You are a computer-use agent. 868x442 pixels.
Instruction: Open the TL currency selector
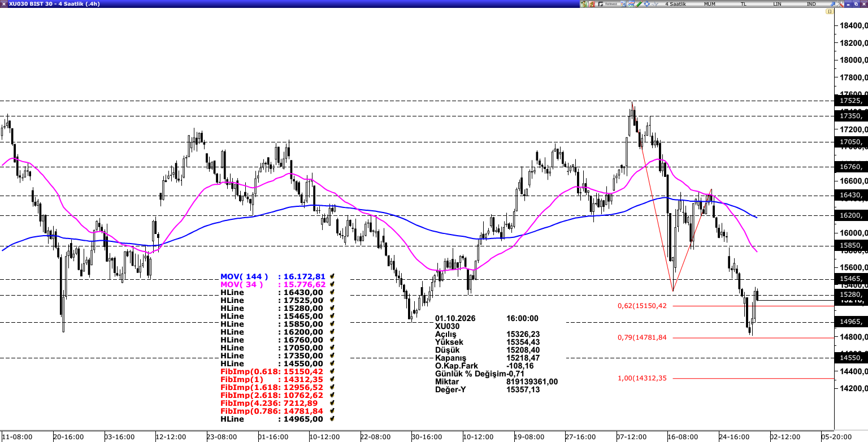(744, 4)
